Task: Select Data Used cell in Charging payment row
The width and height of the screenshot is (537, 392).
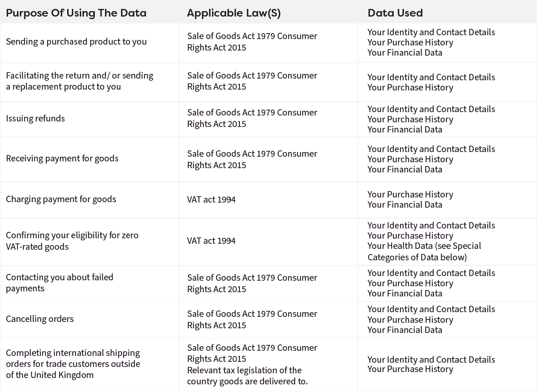Action: 410,200
